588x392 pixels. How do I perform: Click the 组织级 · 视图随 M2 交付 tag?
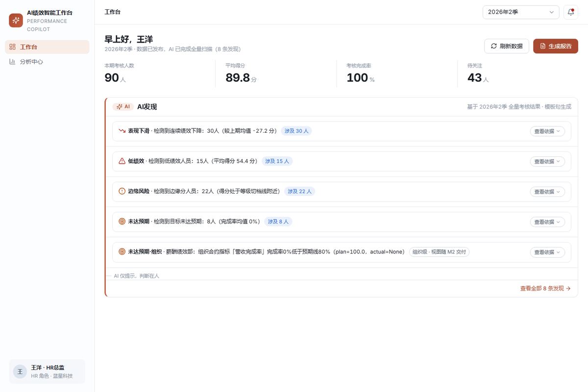click(x=439, y=252)
